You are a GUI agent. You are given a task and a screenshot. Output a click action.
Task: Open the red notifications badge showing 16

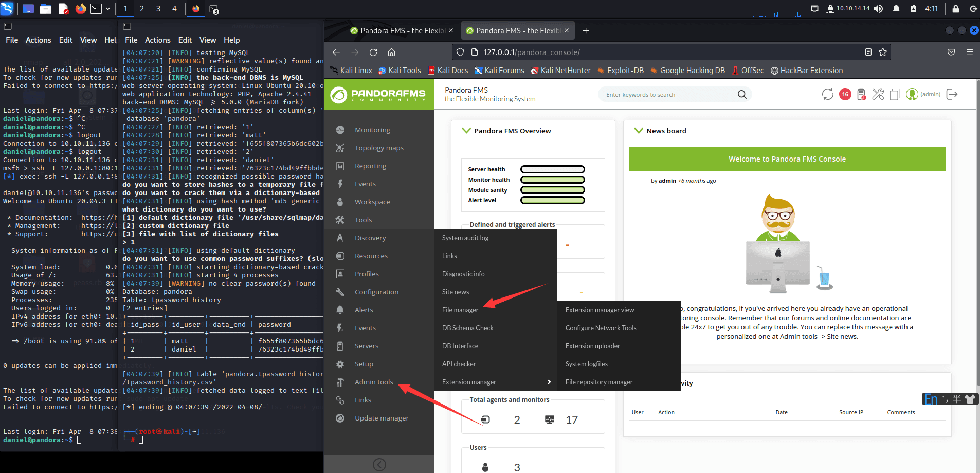pyautogui.click(x=845, y=94)
